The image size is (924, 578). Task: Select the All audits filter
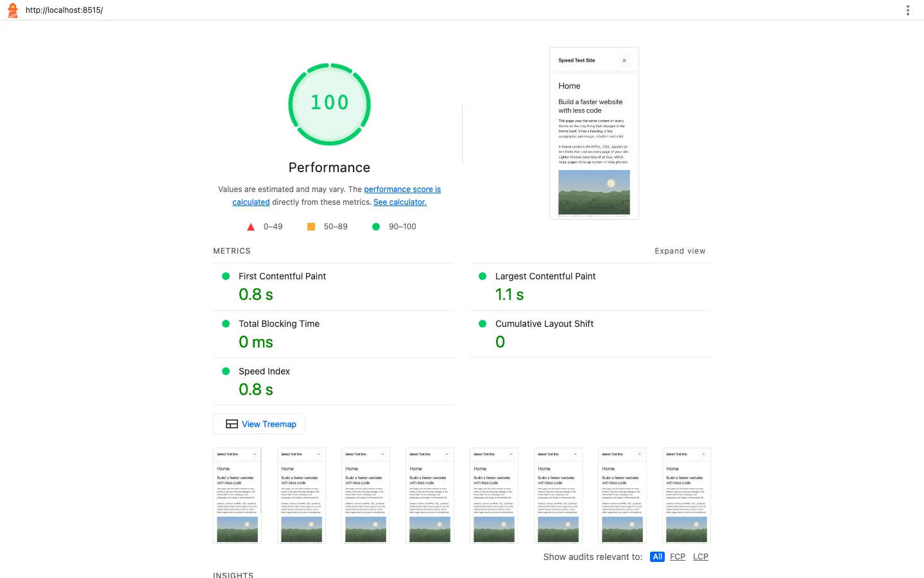[x=657, y=557]
